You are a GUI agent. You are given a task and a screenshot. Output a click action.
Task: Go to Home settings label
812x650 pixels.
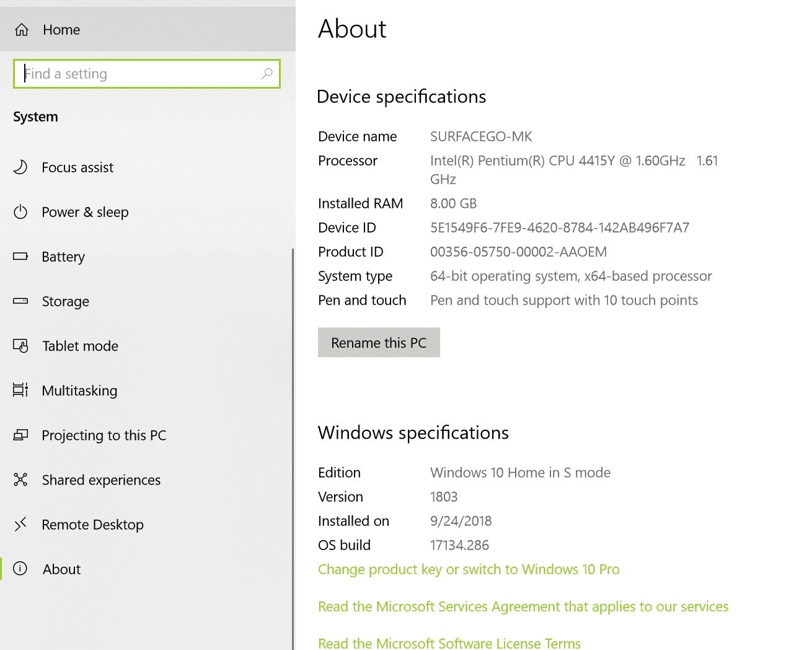click(61, 30)
